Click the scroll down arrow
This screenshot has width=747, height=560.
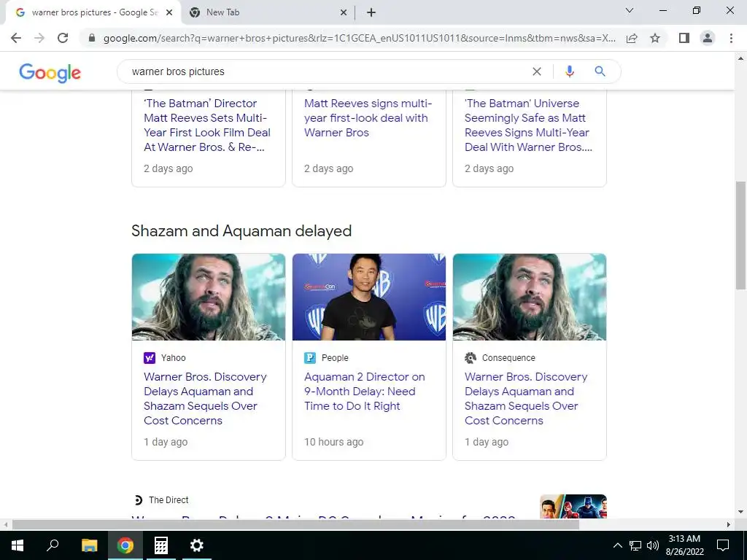tap(740, 512)
